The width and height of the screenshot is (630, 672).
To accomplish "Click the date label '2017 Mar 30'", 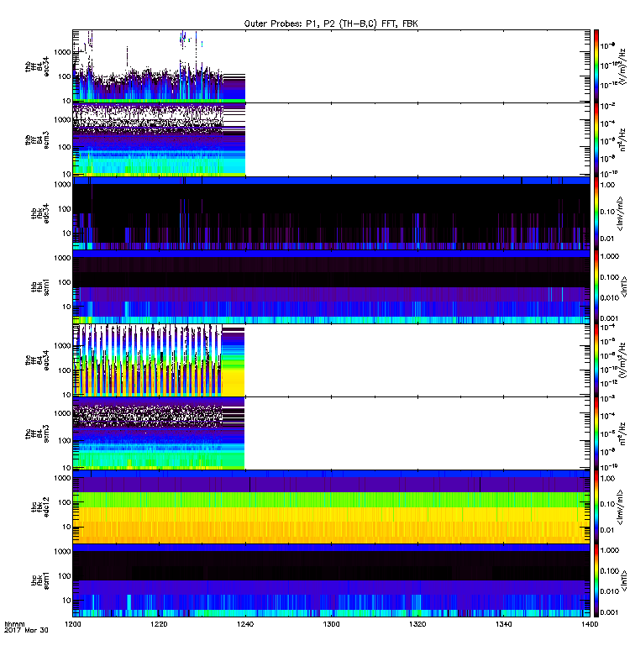I will point(26,631).
